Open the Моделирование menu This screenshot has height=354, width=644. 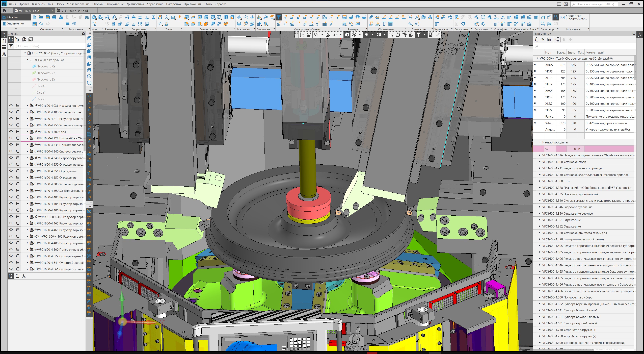[78, 4]
